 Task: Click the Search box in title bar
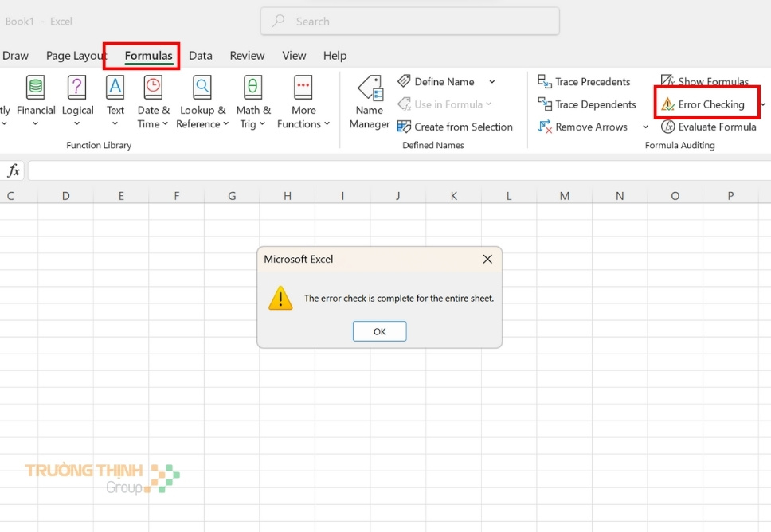coord(409,22)
